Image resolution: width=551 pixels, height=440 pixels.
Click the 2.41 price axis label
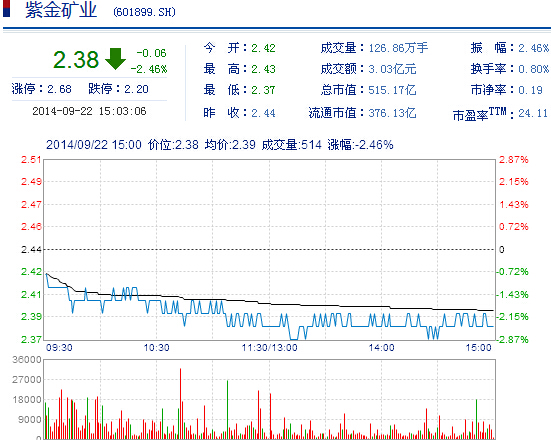click(x=31, y=294)
